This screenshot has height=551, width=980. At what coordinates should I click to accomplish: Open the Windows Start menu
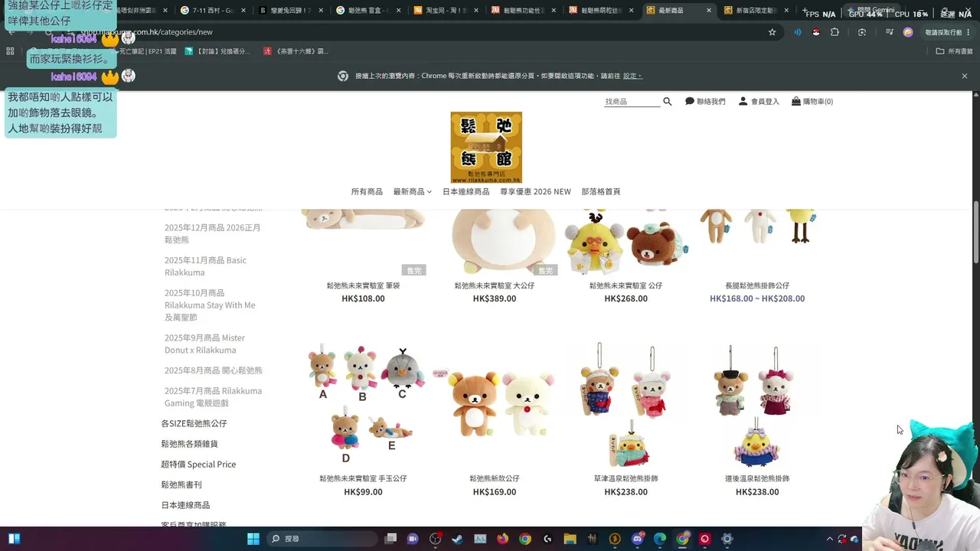253,539
